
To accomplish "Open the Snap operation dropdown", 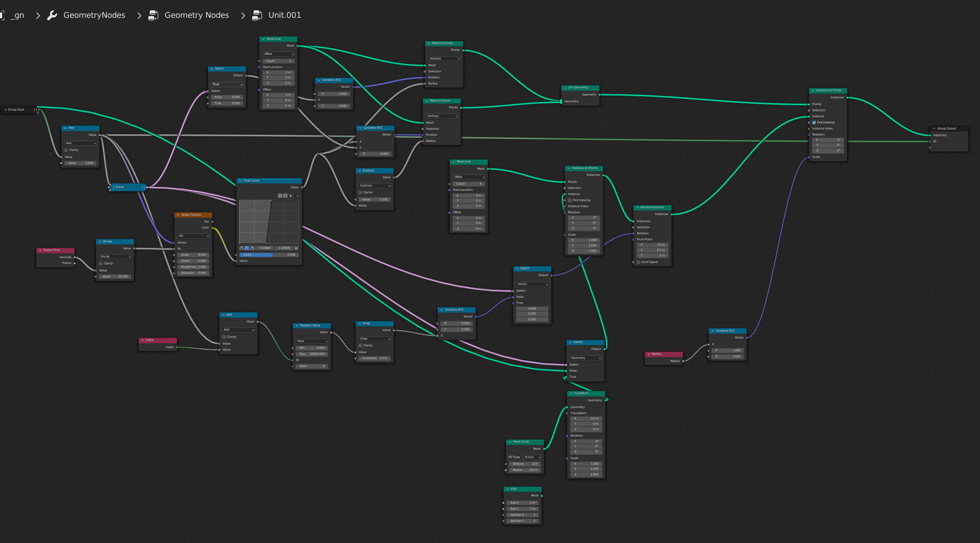I will (375, 339).
